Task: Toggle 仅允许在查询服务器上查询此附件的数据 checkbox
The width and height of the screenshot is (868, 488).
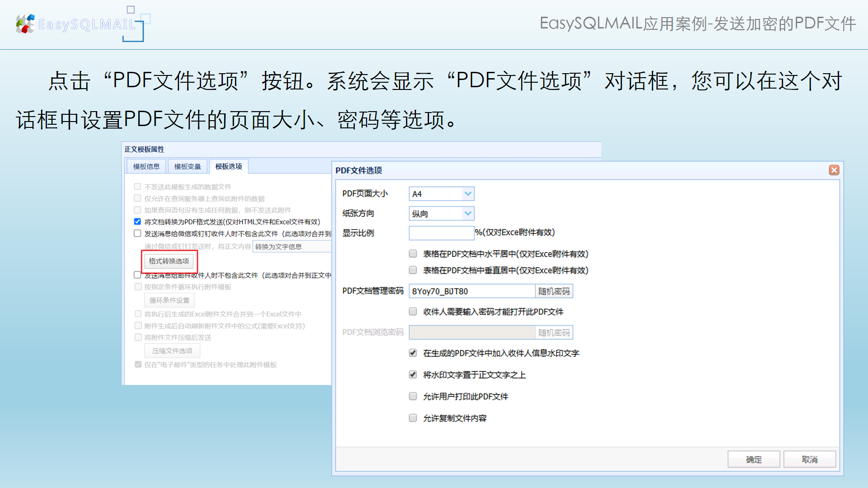Action: (137, 198)
